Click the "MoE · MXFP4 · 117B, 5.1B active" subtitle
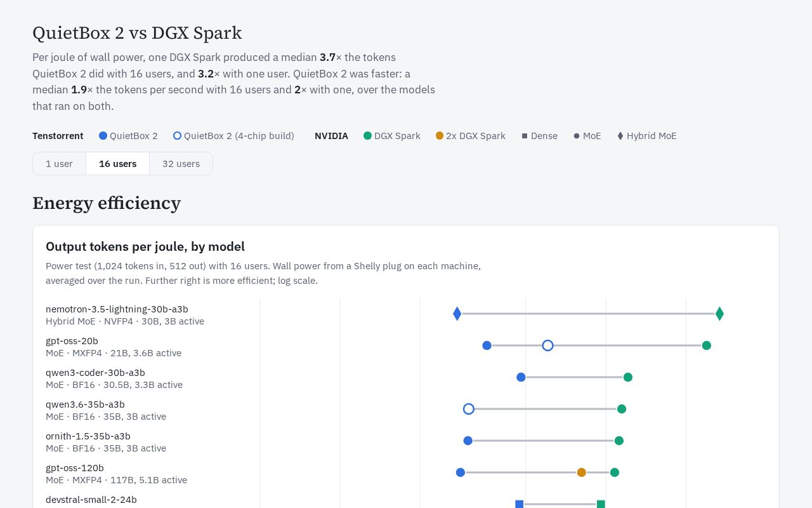The height and width of the screenshot is (508, 812). [x=116, y=480]
